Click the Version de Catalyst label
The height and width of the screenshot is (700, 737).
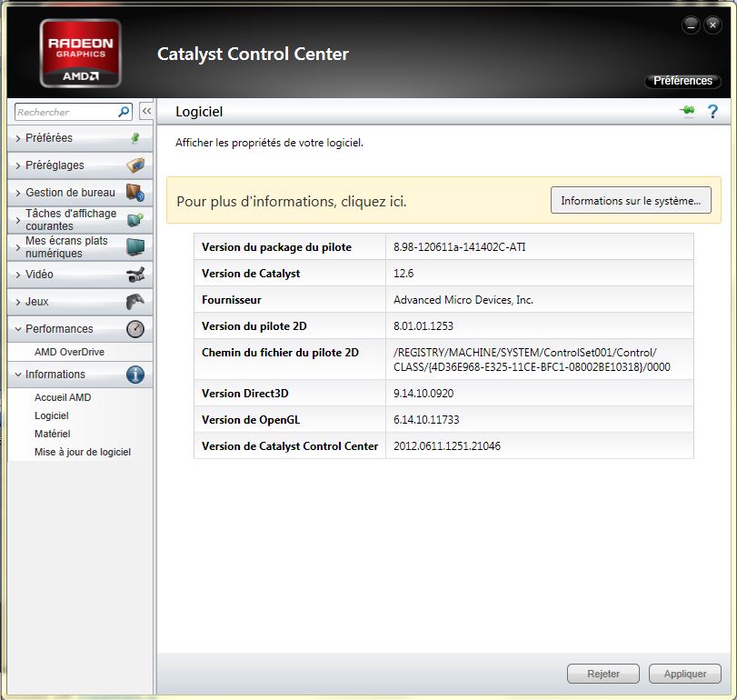pos(251,274)
